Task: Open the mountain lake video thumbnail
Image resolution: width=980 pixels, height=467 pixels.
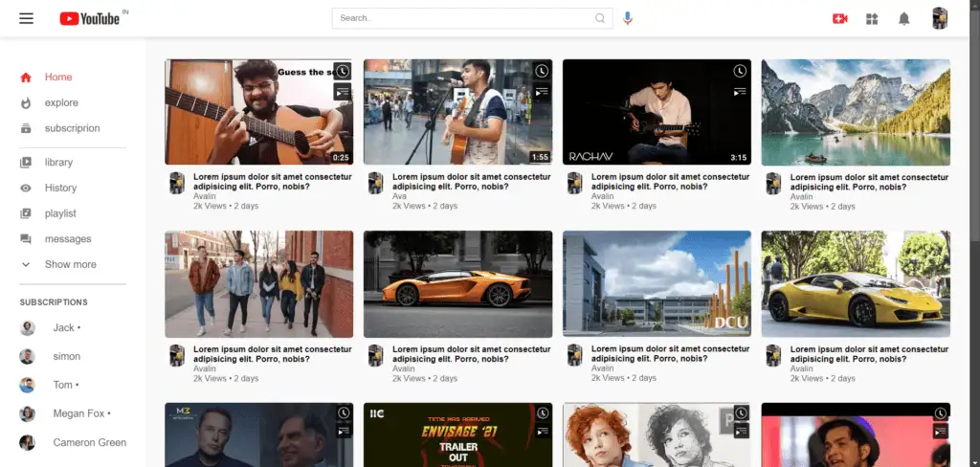Action: pyautogui.click(x=856, y=112)
